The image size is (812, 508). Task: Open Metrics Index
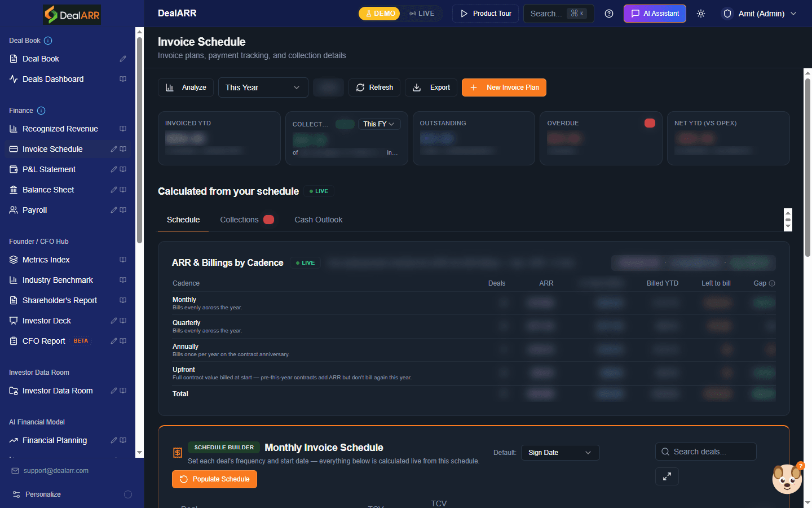click(46, 260)
